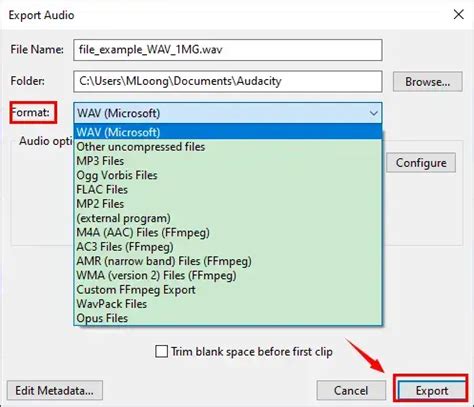The height and width of the screenshot is (407, 474).
Task: Click the Configure button
Action: pyautogui.click(x=421, y=163)
